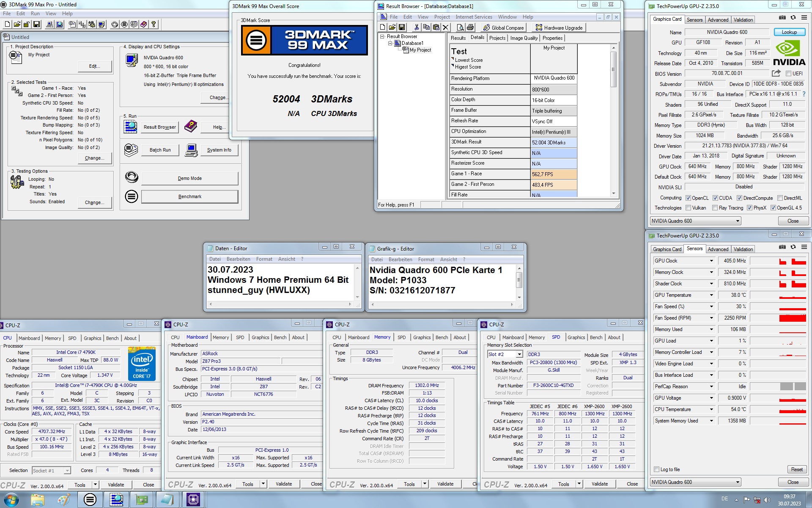Open CPU Temperature sensor dropdown
Image resolution: width=812 pixels, height=508 pixels.
click(x=711, y=409)
